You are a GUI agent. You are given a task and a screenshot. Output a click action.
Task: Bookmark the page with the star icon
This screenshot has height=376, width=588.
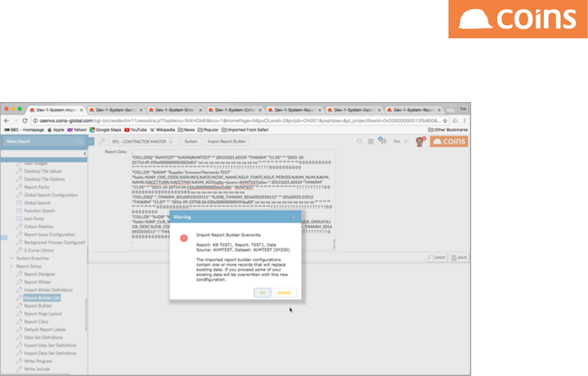445,121
